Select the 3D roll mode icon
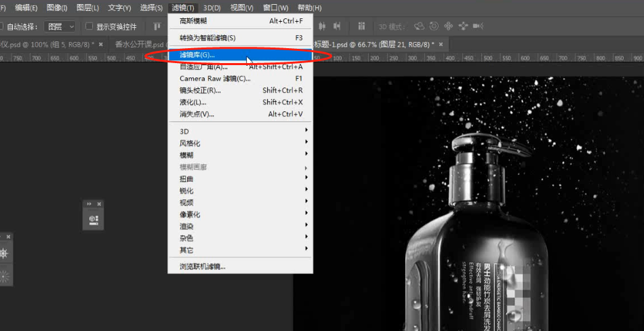 click(434, 26)
